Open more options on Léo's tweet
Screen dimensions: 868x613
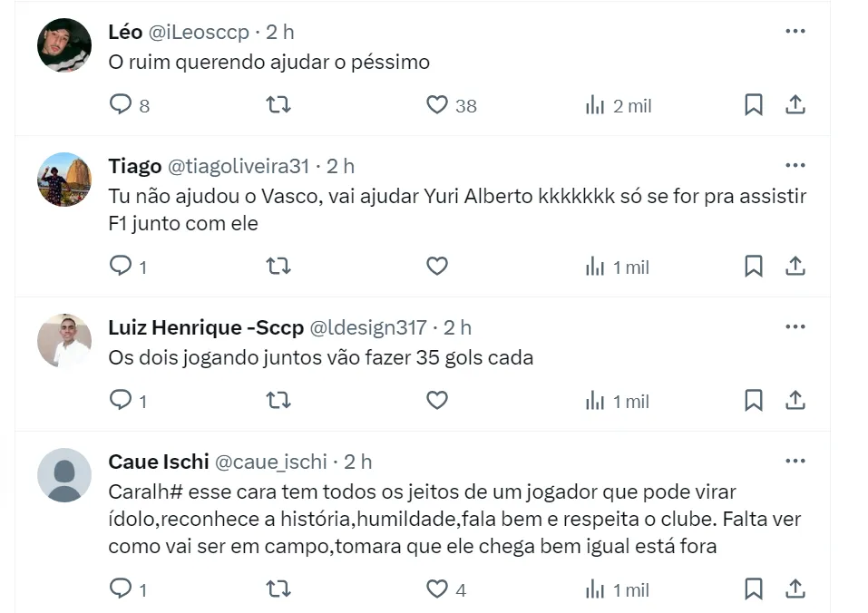[x=795, y=32]
